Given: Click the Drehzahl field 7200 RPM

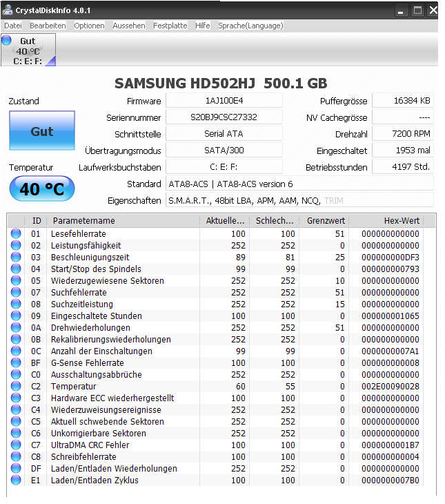Looking at the screenshot, I should [x=403, y=134].
